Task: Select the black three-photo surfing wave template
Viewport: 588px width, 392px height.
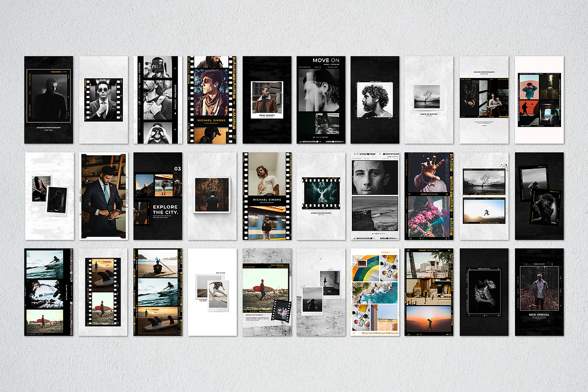Action: click(49, 292)
